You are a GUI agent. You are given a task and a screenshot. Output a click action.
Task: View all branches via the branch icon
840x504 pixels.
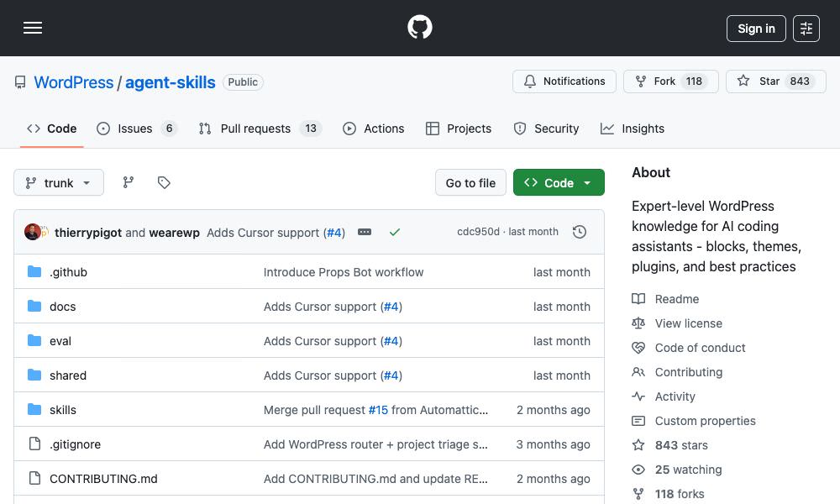(128, 182)
